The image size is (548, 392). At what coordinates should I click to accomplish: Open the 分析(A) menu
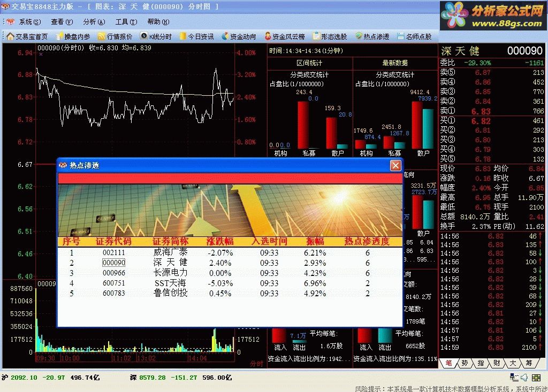pyautogui.click(x=94, y=22)
